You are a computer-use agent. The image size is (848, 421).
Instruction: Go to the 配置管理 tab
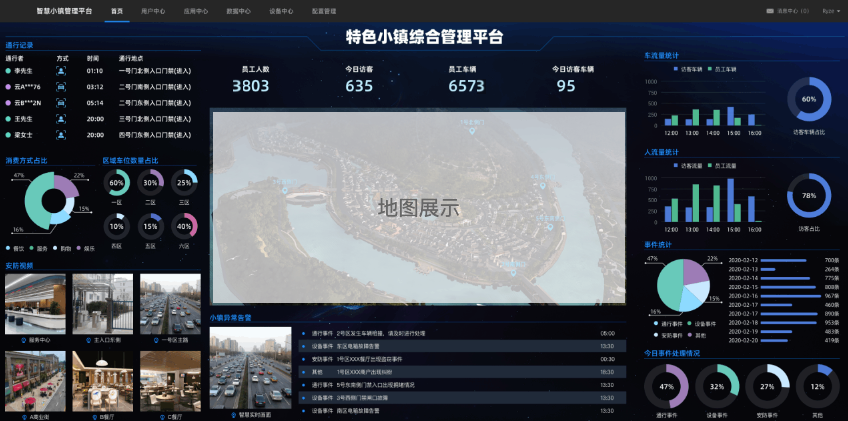(324, 10)
